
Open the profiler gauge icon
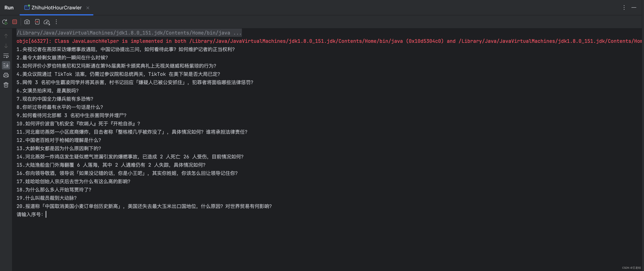coord(47,22)
